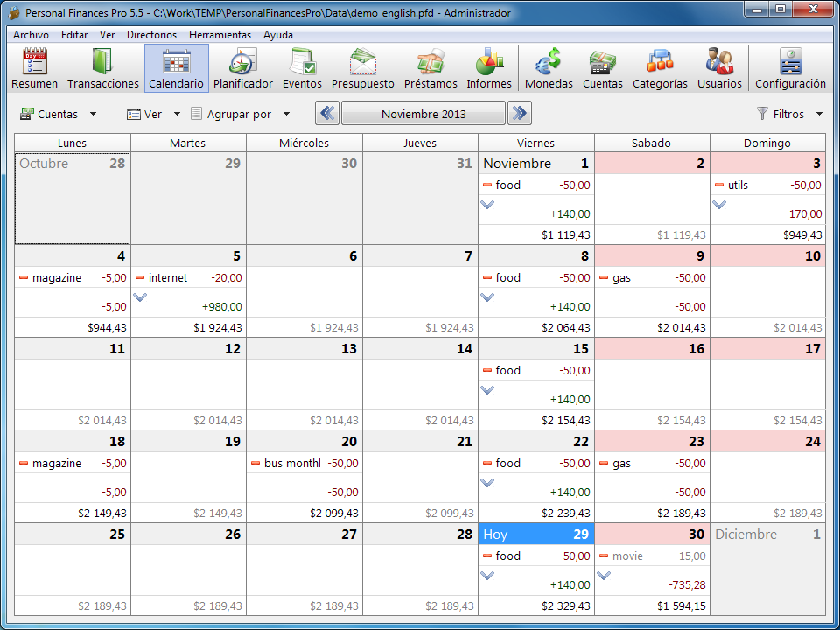Open the Cuentas accounts toolbar icon
Image resolution: width=840 pixels, height=630 pixels.
[x=603, y=68]
